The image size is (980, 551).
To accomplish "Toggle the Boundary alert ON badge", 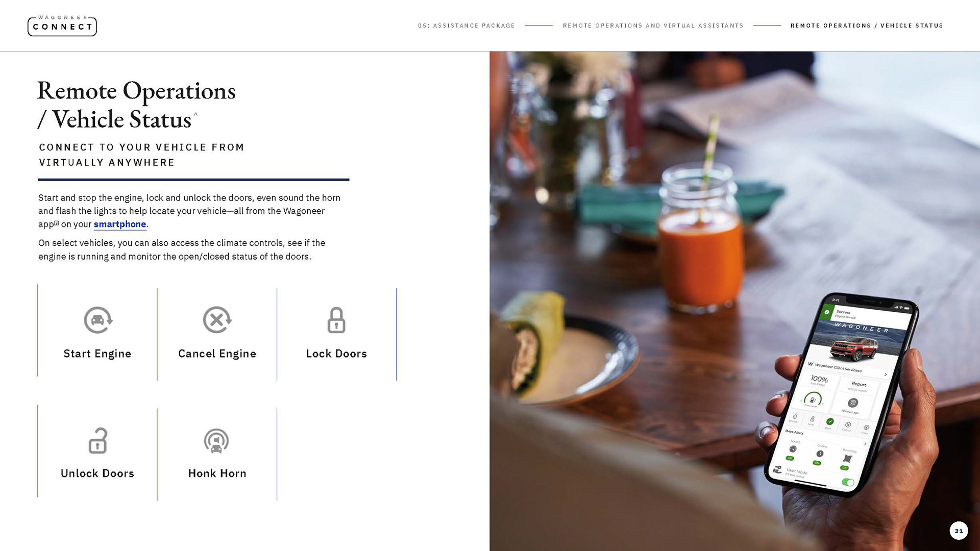I will pos(844,468).
